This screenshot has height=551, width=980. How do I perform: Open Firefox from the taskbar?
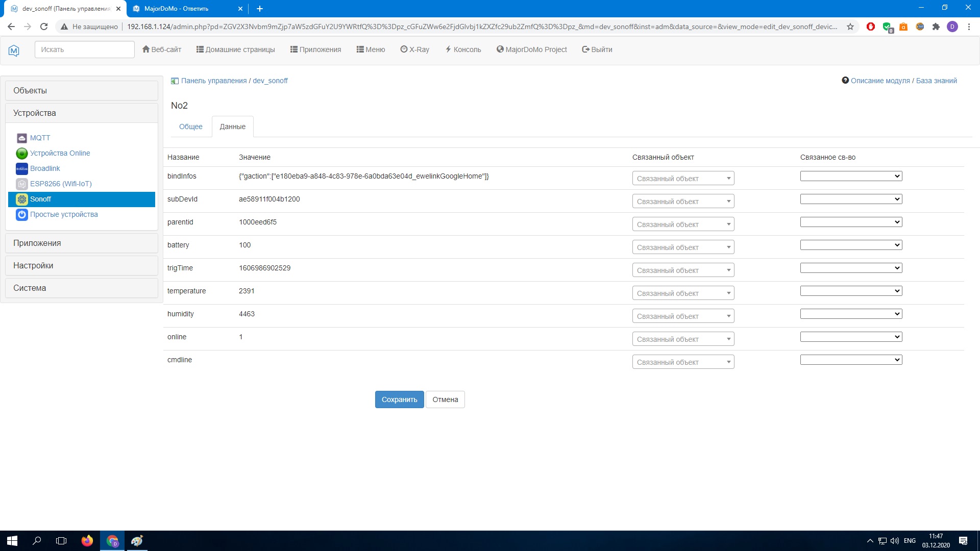[87, 541]
